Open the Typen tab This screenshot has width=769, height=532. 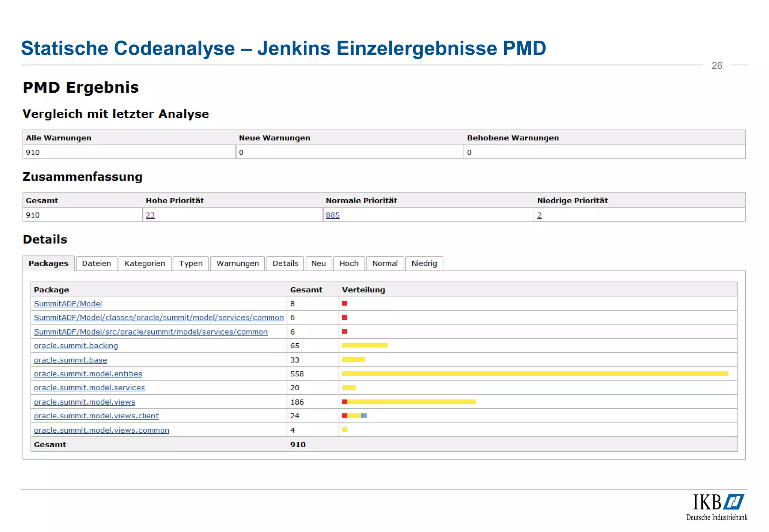coord(191,263)
